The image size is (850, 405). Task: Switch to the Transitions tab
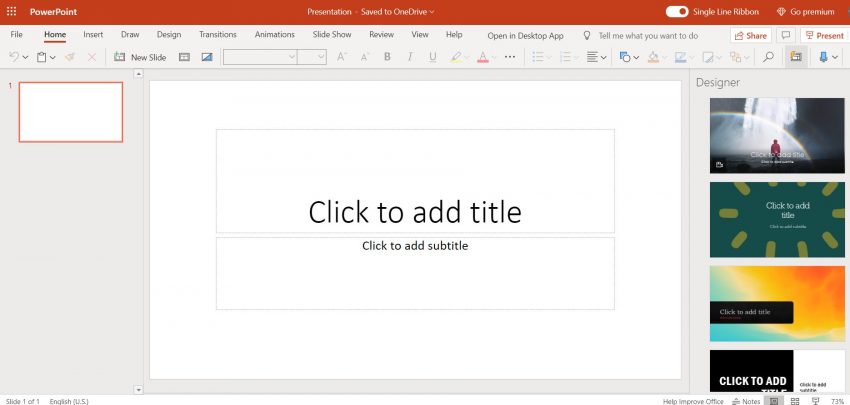[x=218, y=35]
